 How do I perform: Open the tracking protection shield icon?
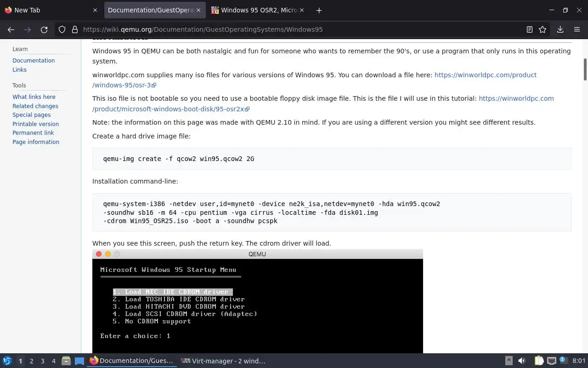click(62, 29)
